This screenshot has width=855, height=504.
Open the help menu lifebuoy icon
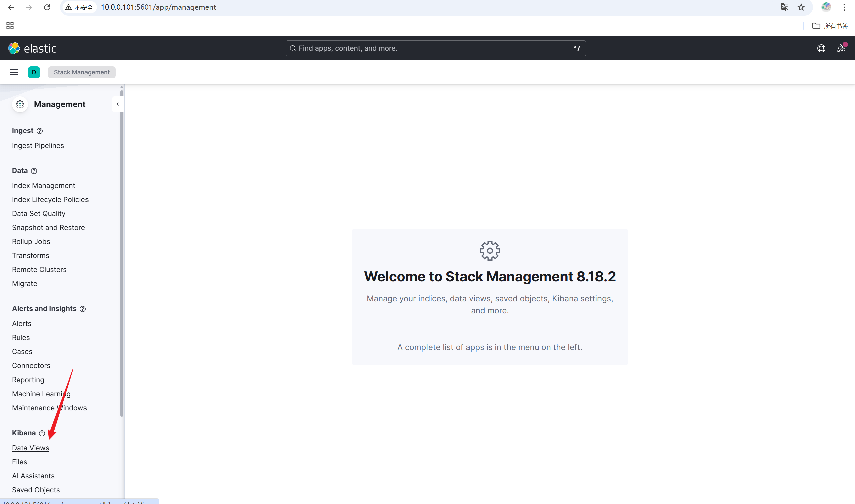pyautogui.click(x=821, y=48)
